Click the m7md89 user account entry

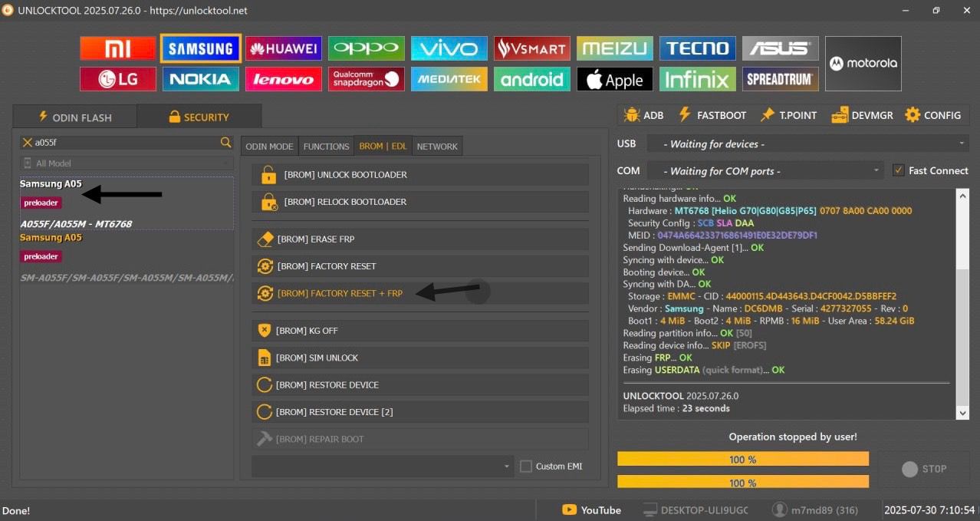816,510
